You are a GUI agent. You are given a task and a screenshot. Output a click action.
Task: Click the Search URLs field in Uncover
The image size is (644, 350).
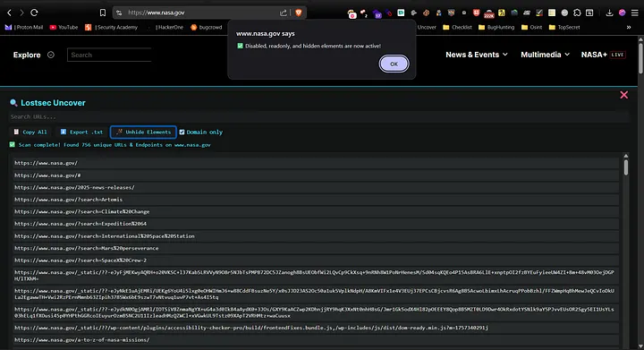(x=318, y=116)
